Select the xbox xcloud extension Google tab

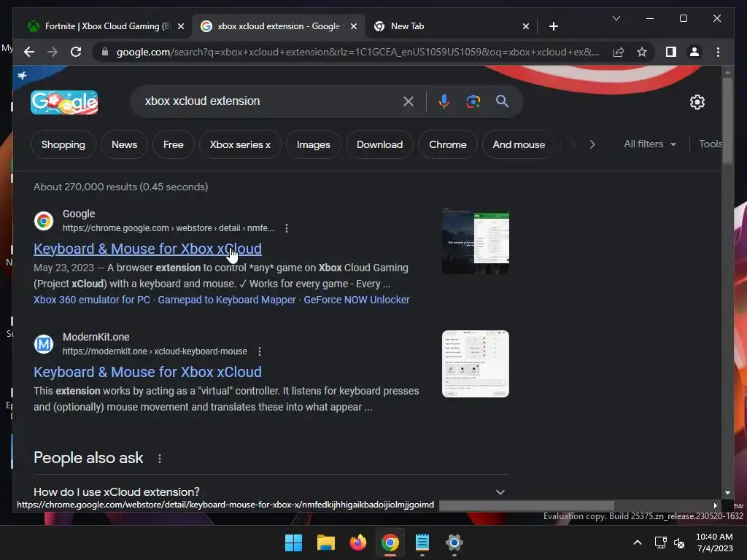tap(279, 26)
